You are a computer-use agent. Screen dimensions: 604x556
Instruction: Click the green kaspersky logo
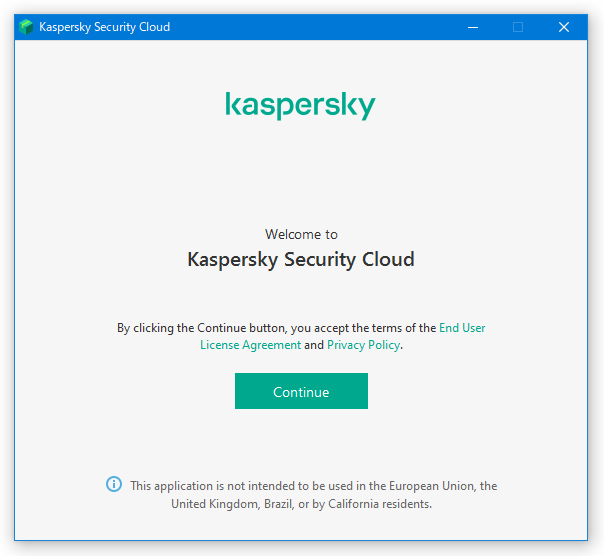[x=300, y=106]
